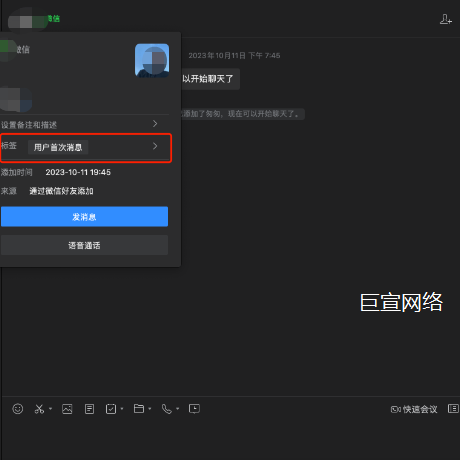
Task: Select the screenshot scissors tool
Action: coord(39,409)
